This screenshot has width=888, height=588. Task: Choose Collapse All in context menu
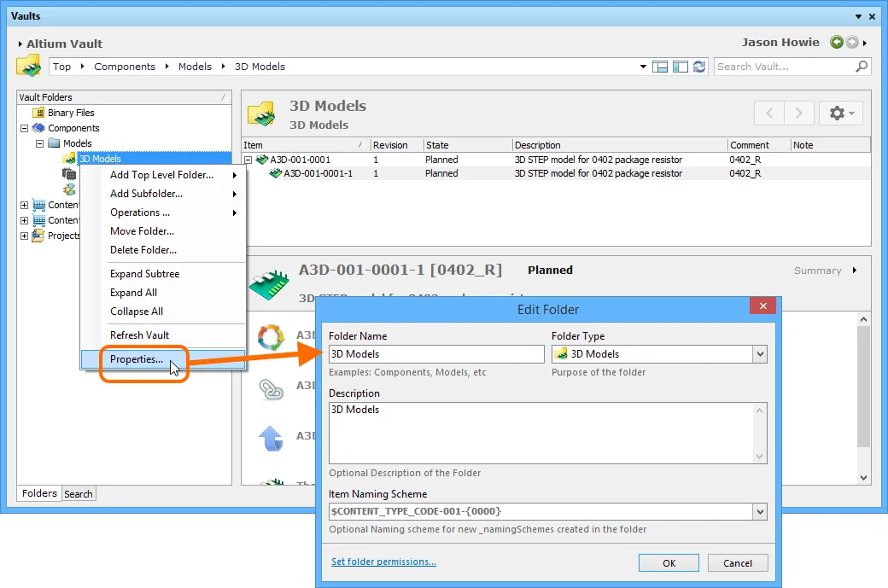point(163,311)
